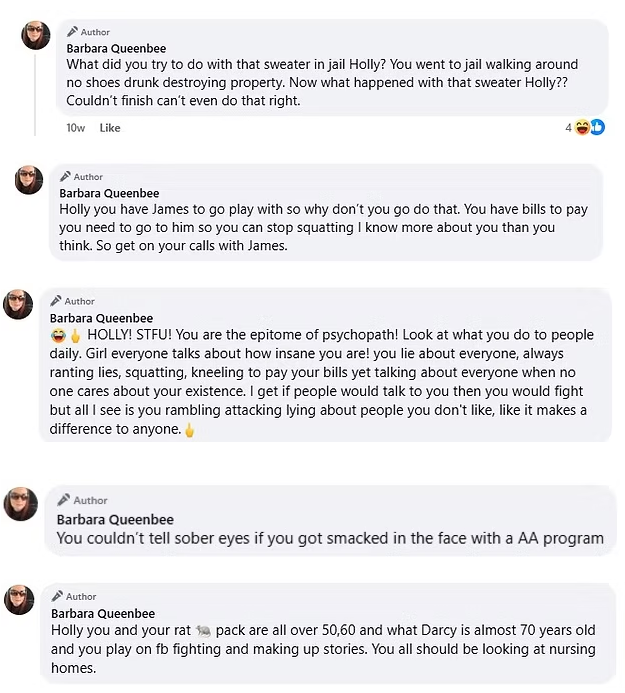Click the Author pencil icon on the James comment
Screen dimensions: 625x693
(66, 177)
